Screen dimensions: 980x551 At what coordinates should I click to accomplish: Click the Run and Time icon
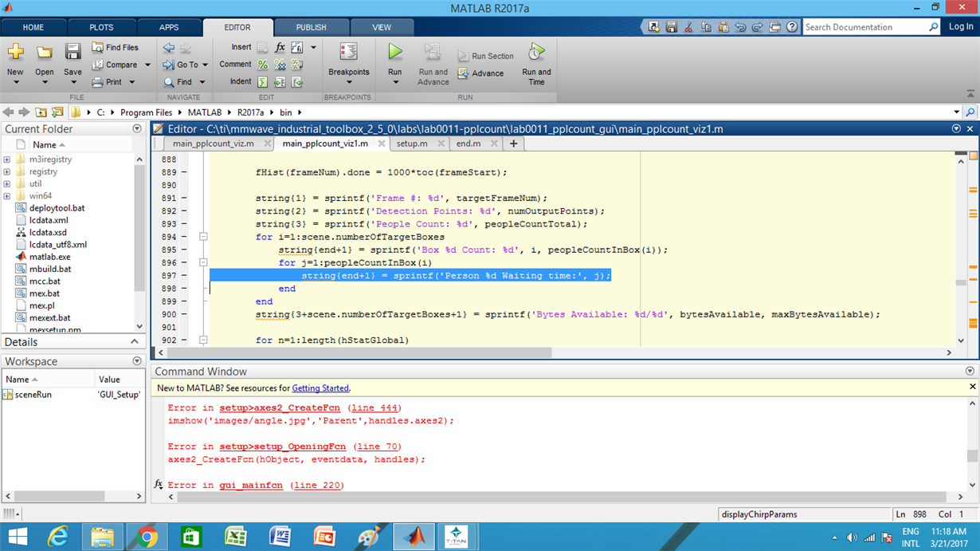click(x=536, y=53)
